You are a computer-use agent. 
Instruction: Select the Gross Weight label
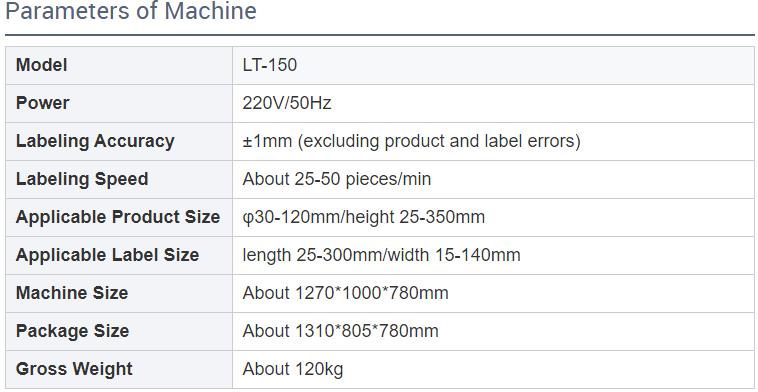[x=74, y=369]
